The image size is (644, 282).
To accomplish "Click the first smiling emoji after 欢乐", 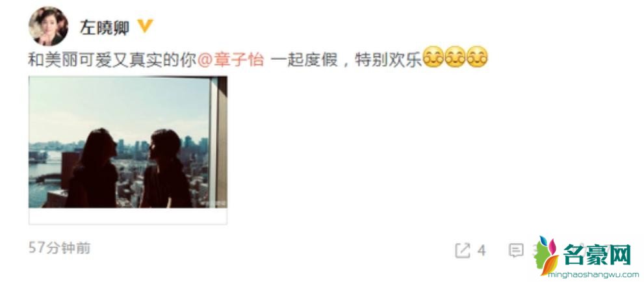I will click(433, 57).
